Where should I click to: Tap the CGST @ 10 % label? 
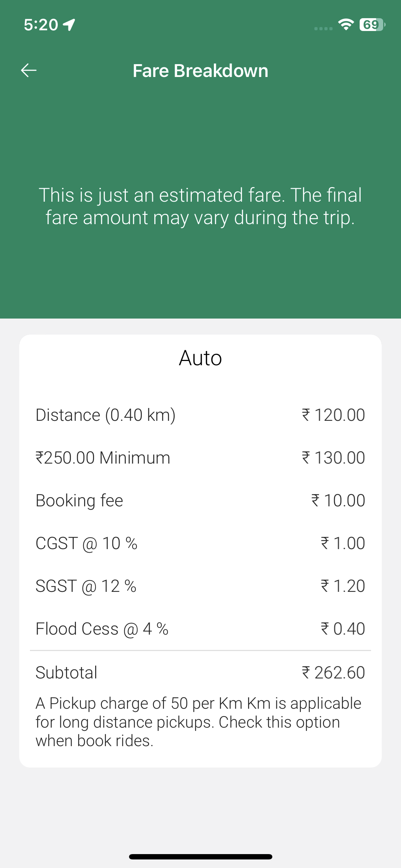[x=87, y=543]
